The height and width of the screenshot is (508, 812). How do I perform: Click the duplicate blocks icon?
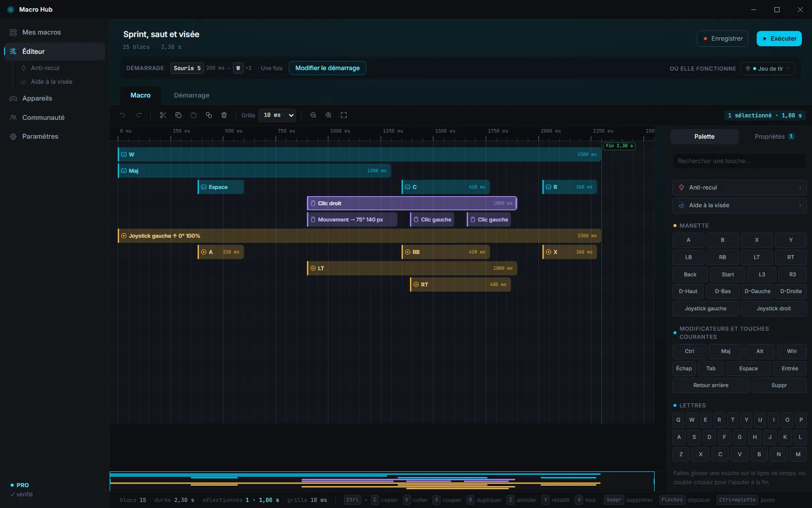point(209,115)
